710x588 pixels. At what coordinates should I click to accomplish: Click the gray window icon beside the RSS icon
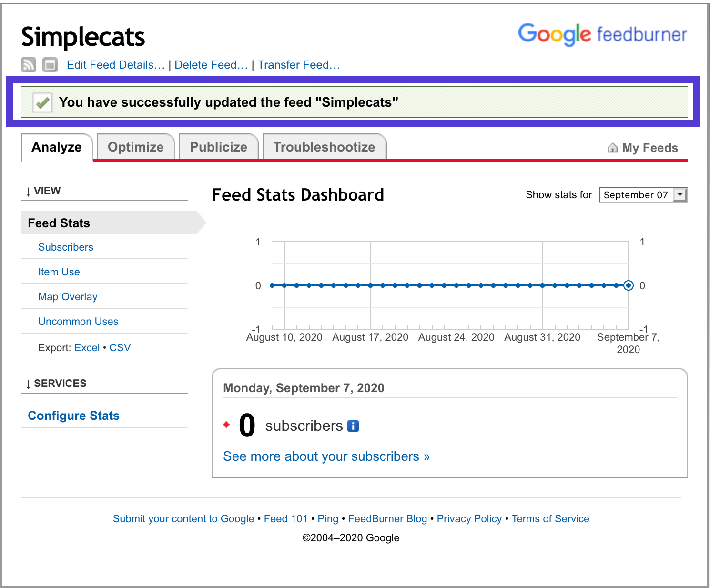(x=50, y=64)
